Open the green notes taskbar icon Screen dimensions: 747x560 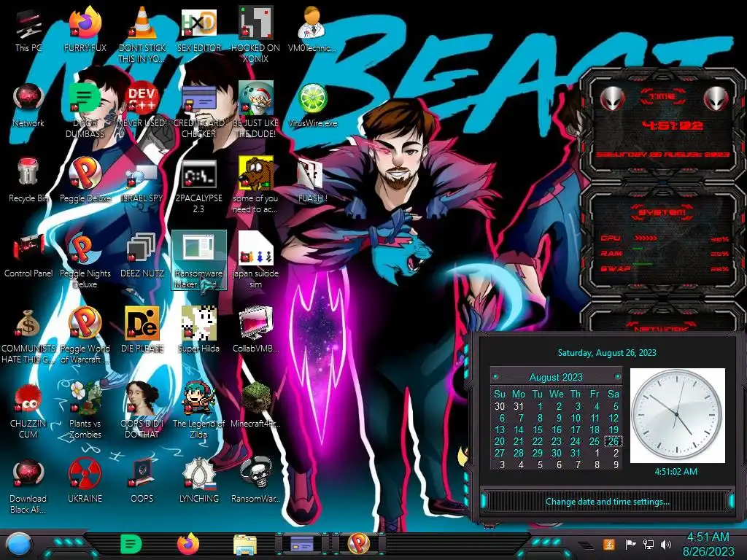(x=131, y=544)
